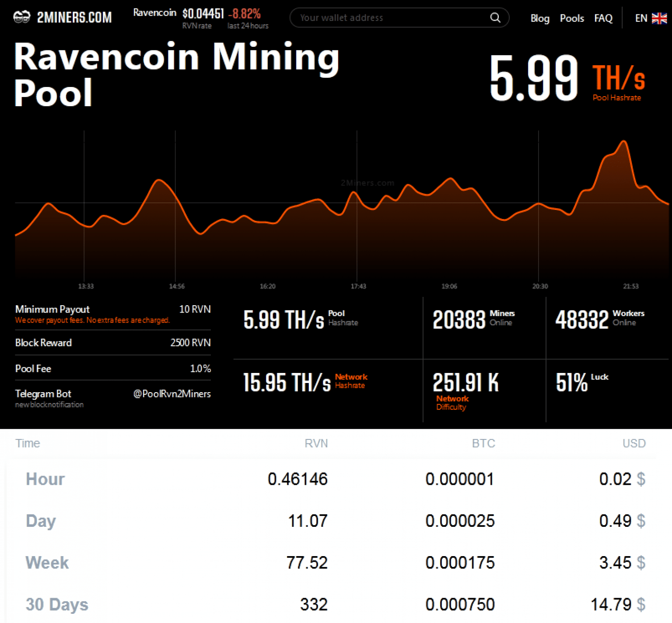Select the Miners Online counter

[x=458, y=320]
